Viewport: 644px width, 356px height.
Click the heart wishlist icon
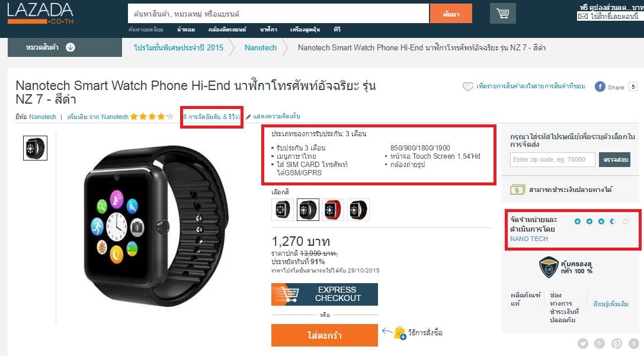pos(468,86)
